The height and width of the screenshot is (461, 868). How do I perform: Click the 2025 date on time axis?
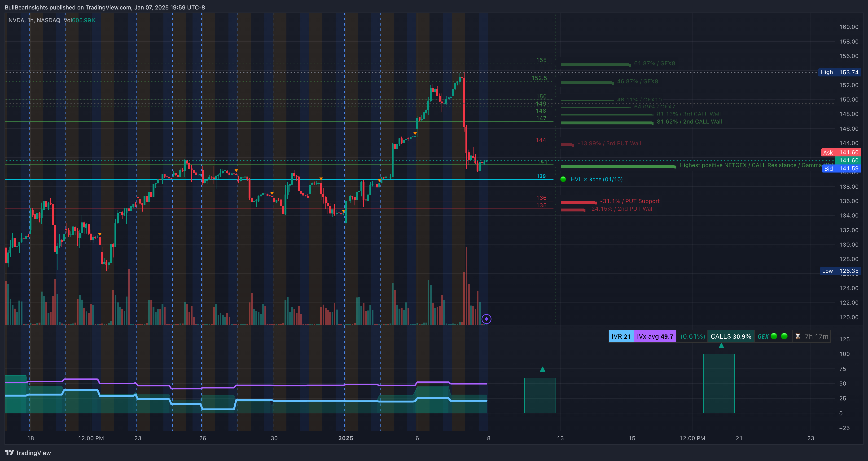346,438
